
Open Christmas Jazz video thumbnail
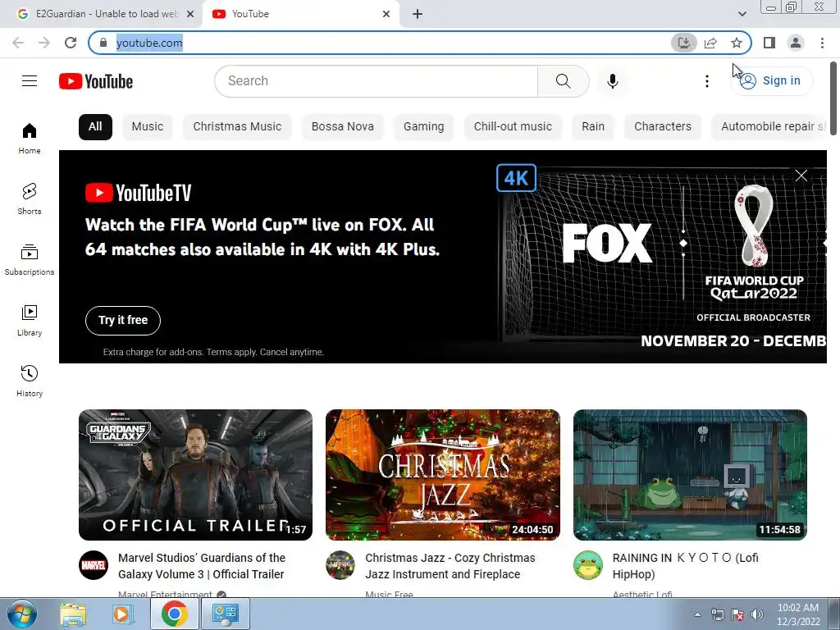click(x=442, y=475)
